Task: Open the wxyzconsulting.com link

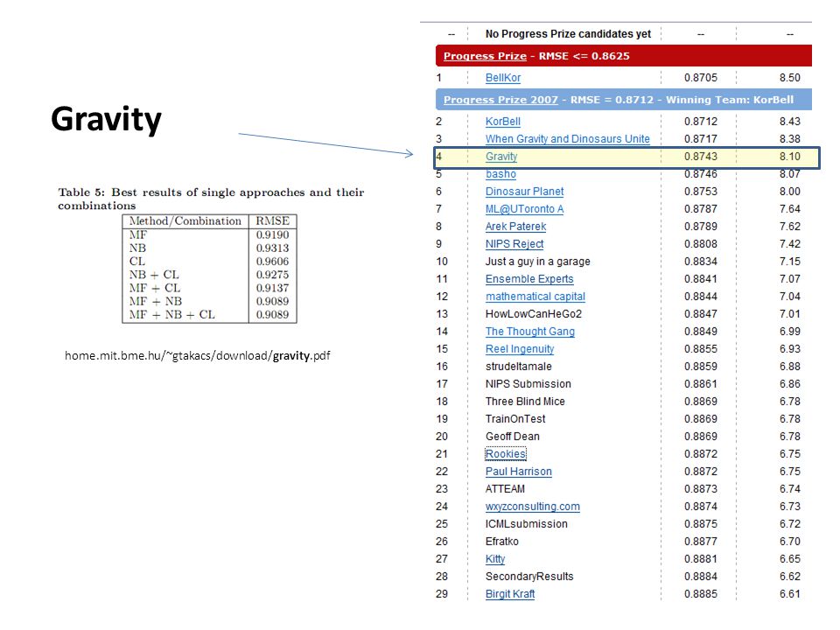Action: [x=533, y=507]
